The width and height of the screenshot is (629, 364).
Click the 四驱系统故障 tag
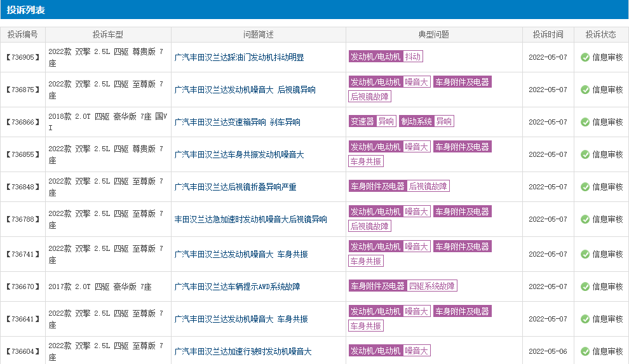pyautogui.click(x=432, y=286)
